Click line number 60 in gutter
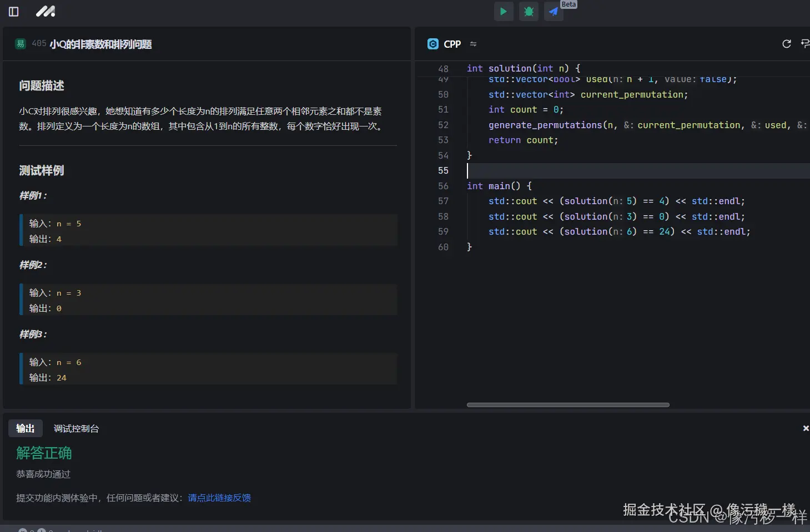 coord(443,247)
